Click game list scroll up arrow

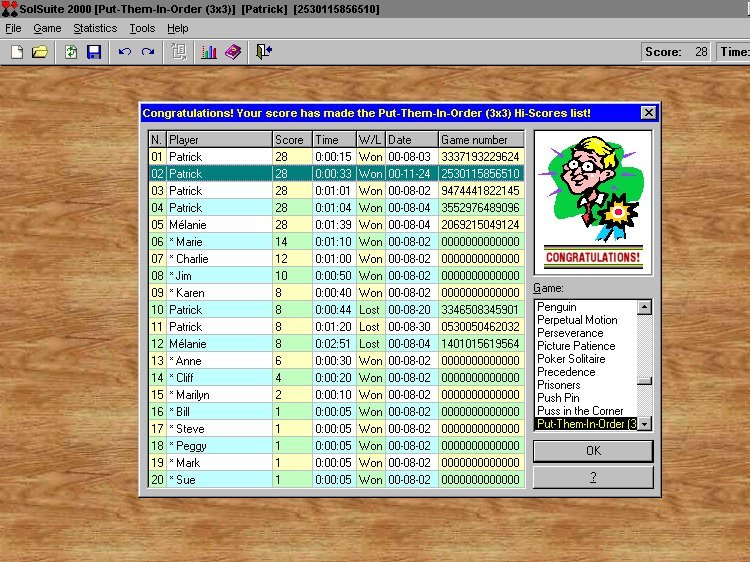(645, 307)
